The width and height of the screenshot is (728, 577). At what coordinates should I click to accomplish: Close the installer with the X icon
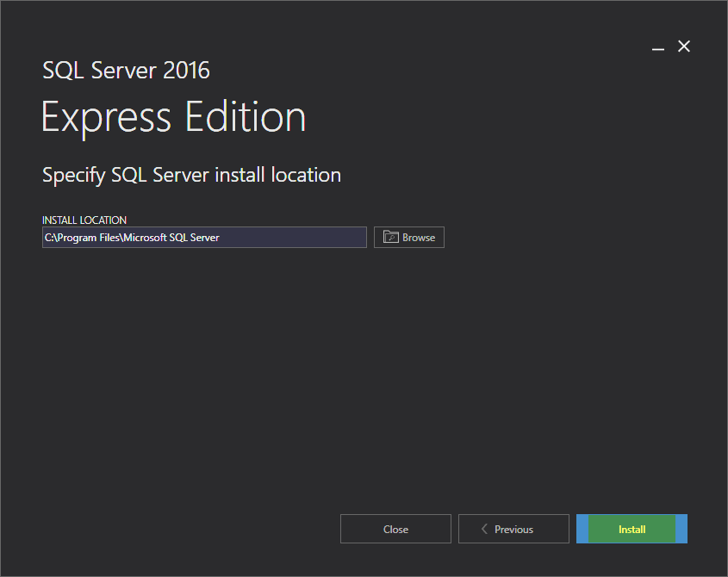[x=684, y=47]
